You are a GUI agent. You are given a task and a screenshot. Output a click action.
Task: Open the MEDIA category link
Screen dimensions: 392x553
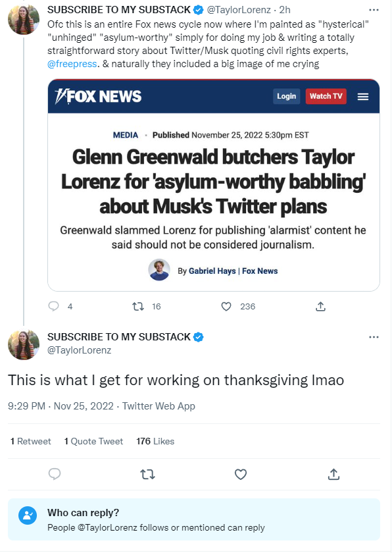pyautogui.click(x=126, y=135)
